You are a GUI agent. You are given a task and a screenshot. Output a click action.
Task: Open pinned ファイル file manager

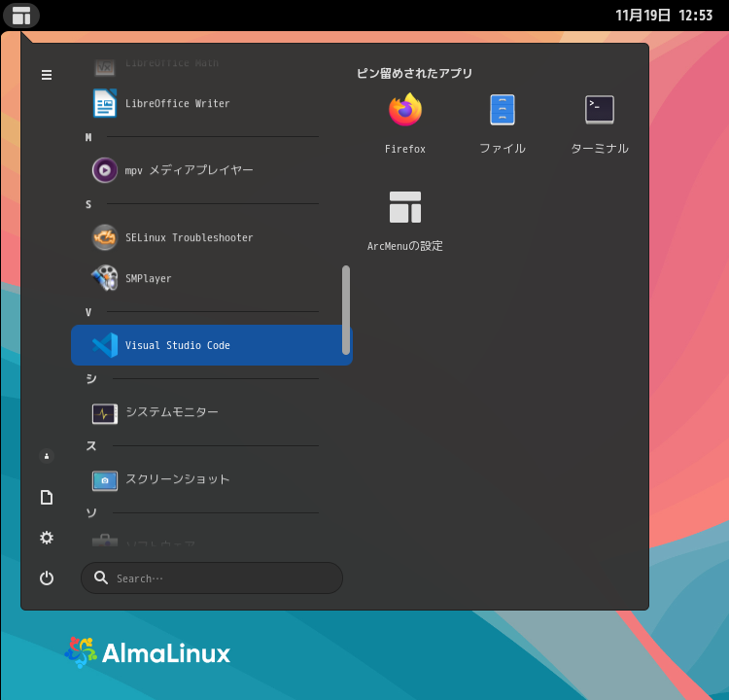[x=503, y=122]
